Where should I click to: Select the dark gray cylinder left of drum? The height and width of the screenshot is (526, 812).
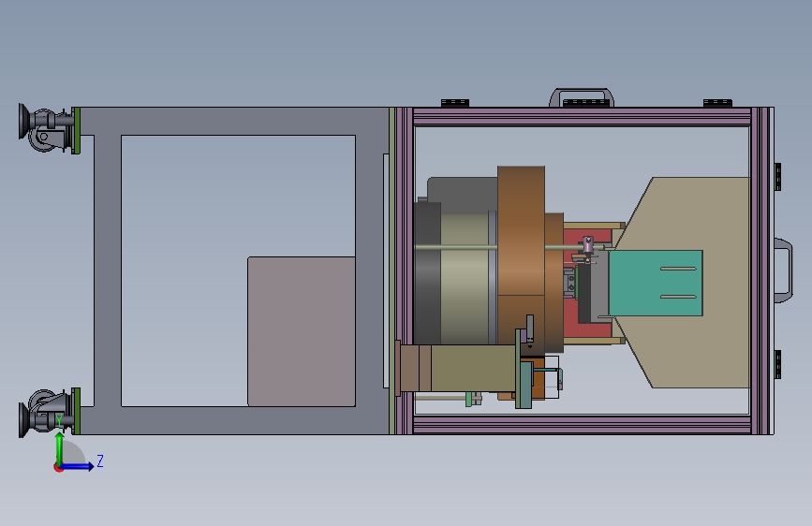(428, 273)
